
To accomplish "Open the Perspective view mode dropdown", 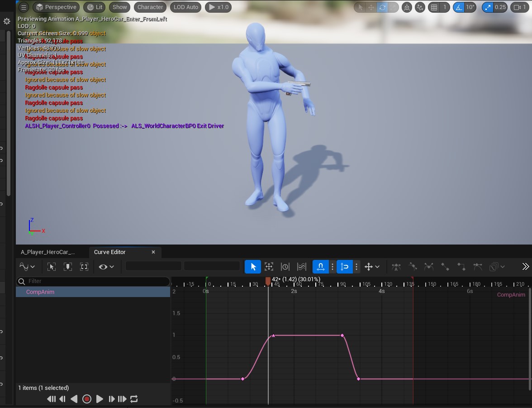I will tap(56, 7).
